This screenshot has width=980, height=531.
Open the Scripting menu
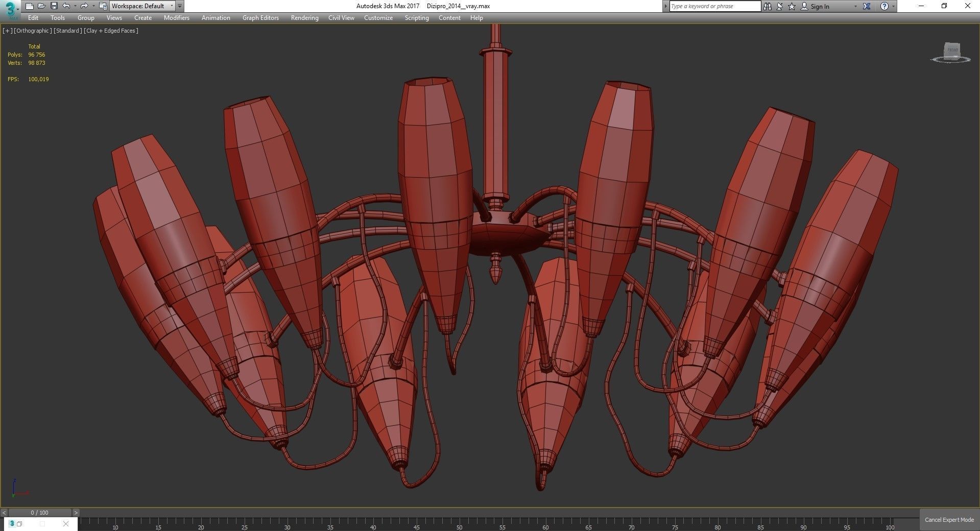click(x=417, y=18)
